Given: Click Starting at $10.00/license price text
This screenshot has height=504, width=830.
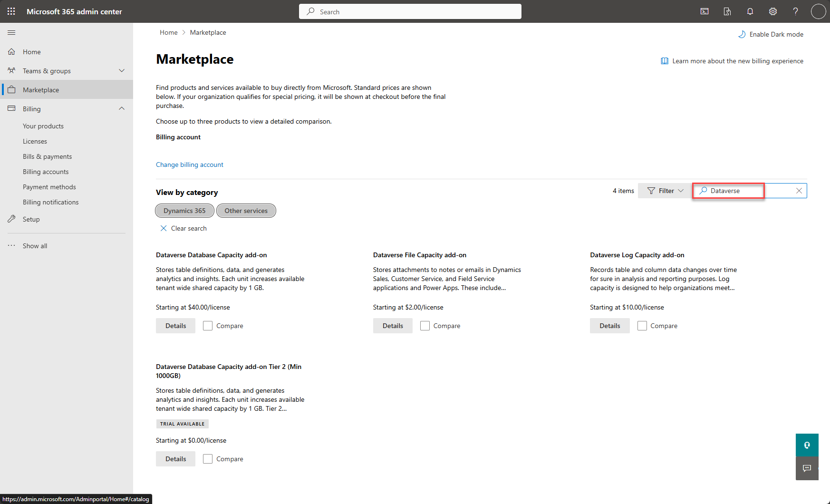Looking at the screenshot, I should (x=627, y=307).
